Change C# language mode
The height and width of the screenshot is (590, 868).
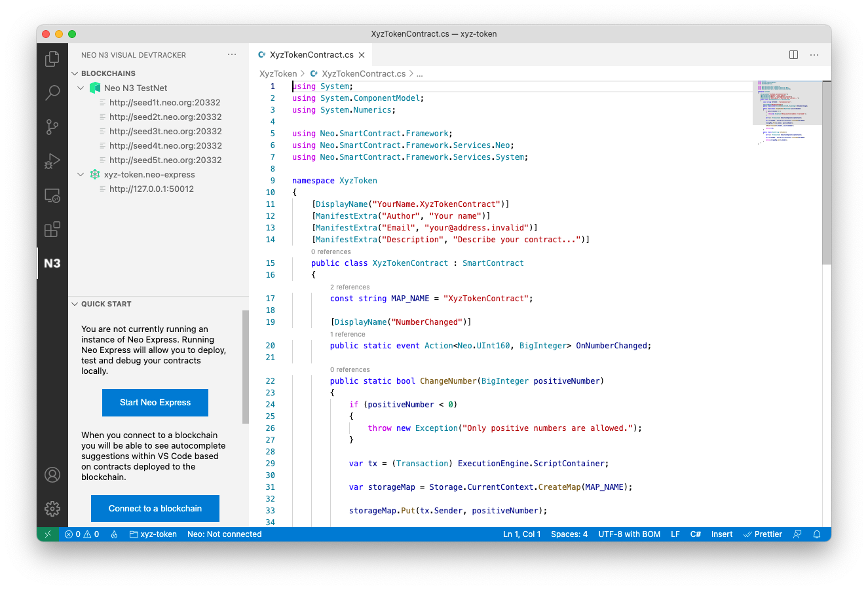click(696, 534)
